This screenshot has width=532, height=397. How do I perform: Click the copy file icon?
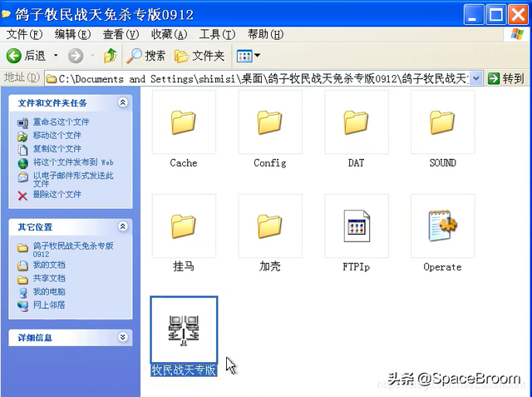pyautogui.click(x=22, y=150)
